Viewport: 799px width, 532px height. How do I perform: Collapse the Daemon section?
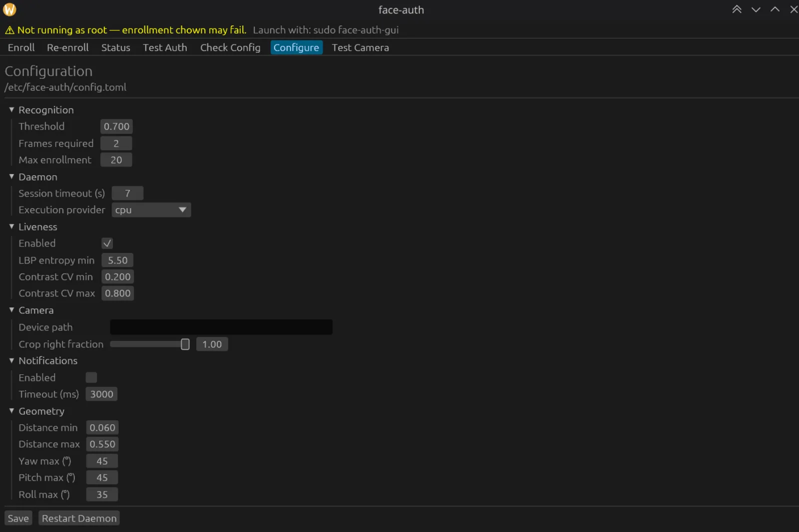(x=11, y=177)
